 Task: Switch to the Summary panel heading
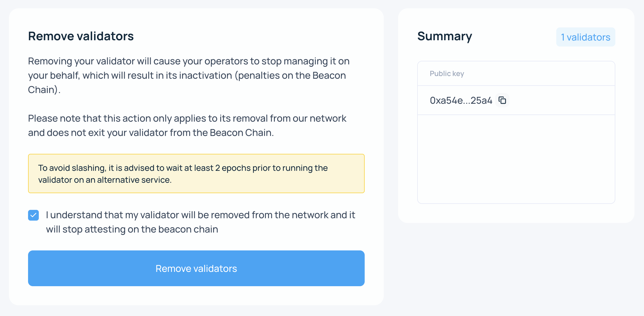(x=445, y=36)
